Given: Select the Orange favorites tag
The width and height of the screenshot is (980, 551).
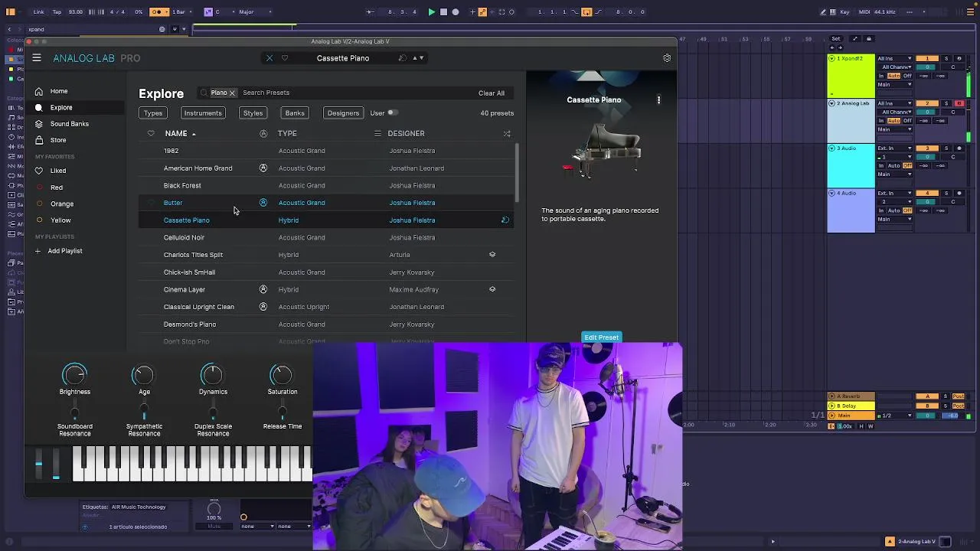Looking at the screenshot, I should tap(62, 204).
